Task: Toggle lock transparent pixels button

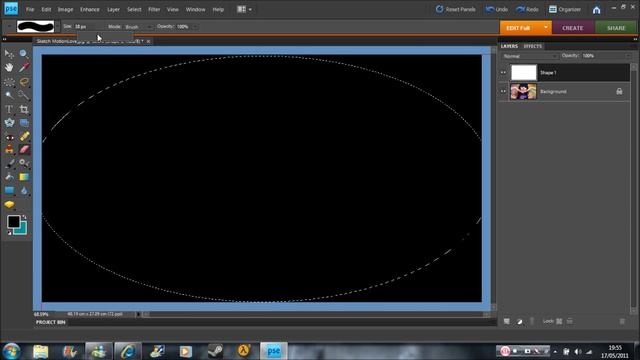Action: coord(559,322)
